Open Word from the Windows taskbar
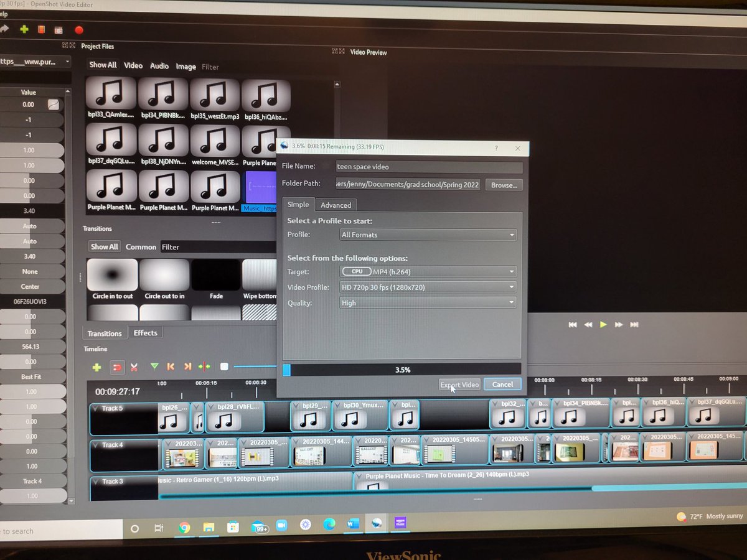 click(353, 524)
